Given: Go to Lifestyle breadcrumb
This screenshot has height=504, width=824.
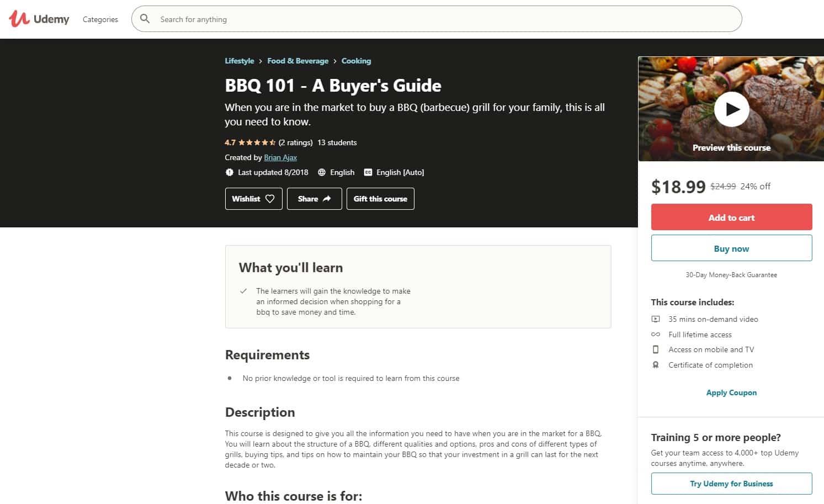Looking at the screenshot, I should click(240, 61).
